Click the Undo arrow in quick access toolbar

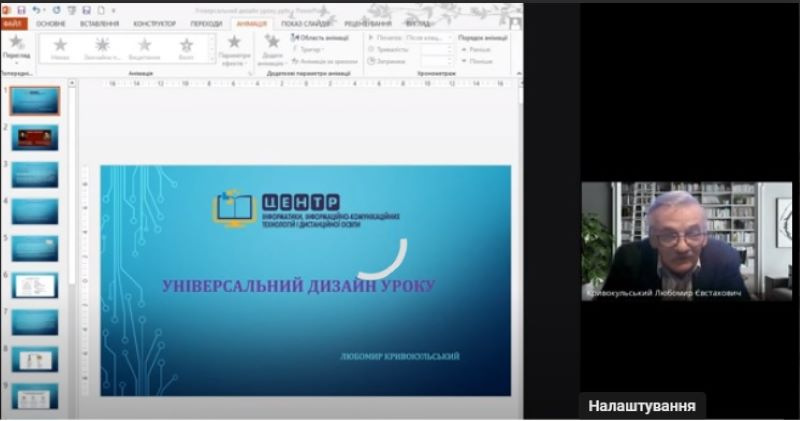[x=37, y=10]
